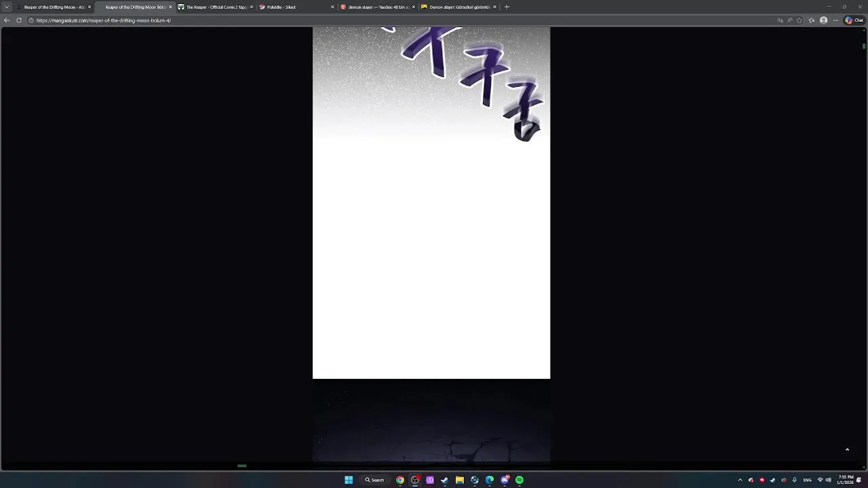This screenshot has height=488, width=868.
Task: Open Discord from the taskbar
Action: click(x=505, y=480)
